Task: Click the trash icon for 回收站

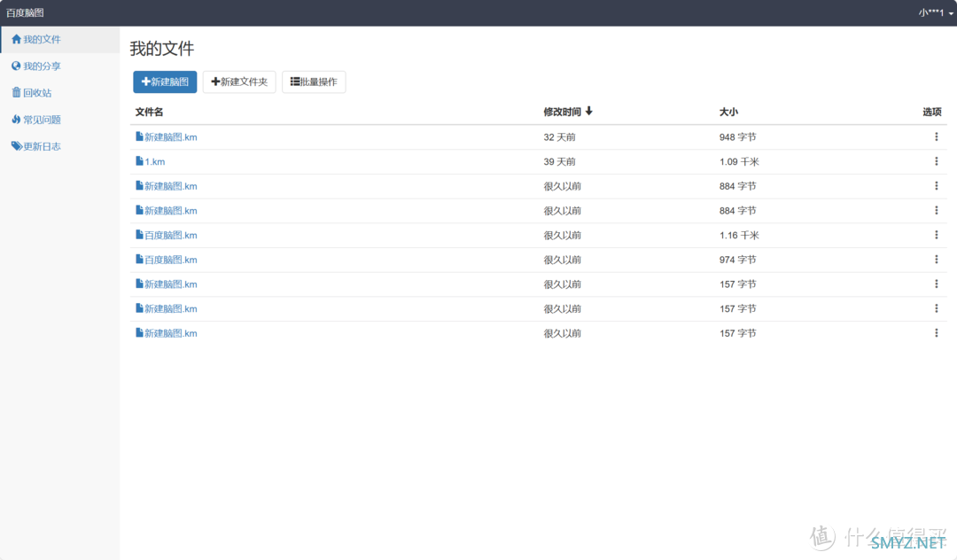Action: [x=16, y=93]
